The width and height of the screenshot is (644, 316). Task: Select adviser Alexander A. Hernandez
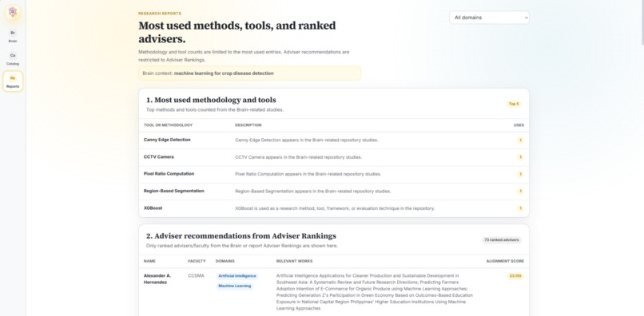pos(157,279)
